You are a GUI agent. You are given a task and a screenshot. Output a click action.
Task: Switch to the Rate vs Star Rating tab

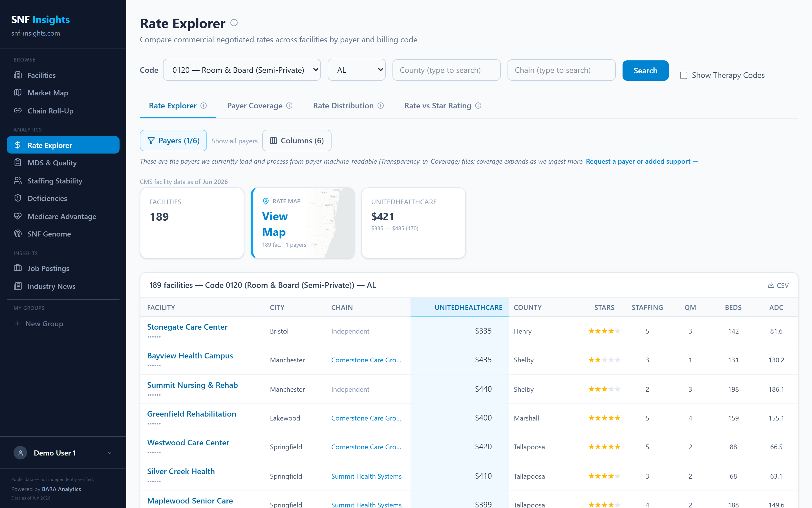tap(443, 106)
